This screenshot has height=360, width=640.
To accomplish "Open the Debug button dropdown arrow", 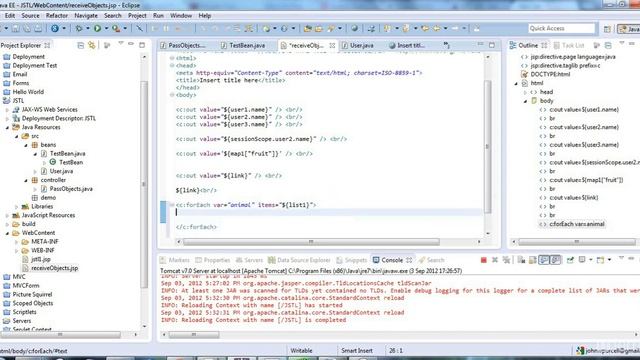I will (87, 29).
